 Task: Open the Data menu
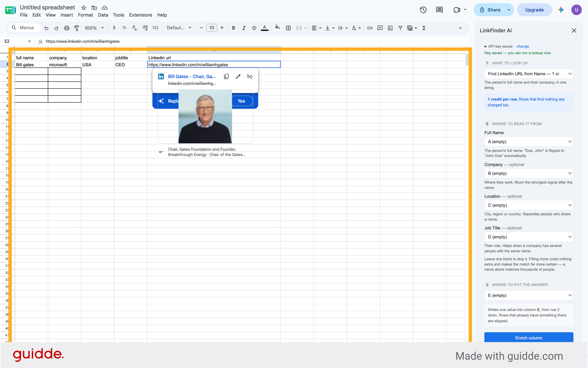point(103,15)
